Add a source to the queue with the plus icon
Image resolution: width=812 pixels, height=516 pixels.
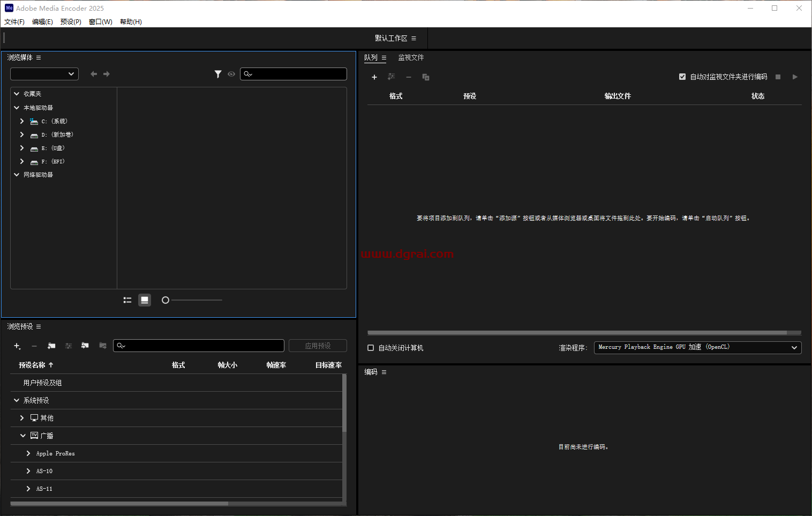pyautogui.click(x=374, y=77)
